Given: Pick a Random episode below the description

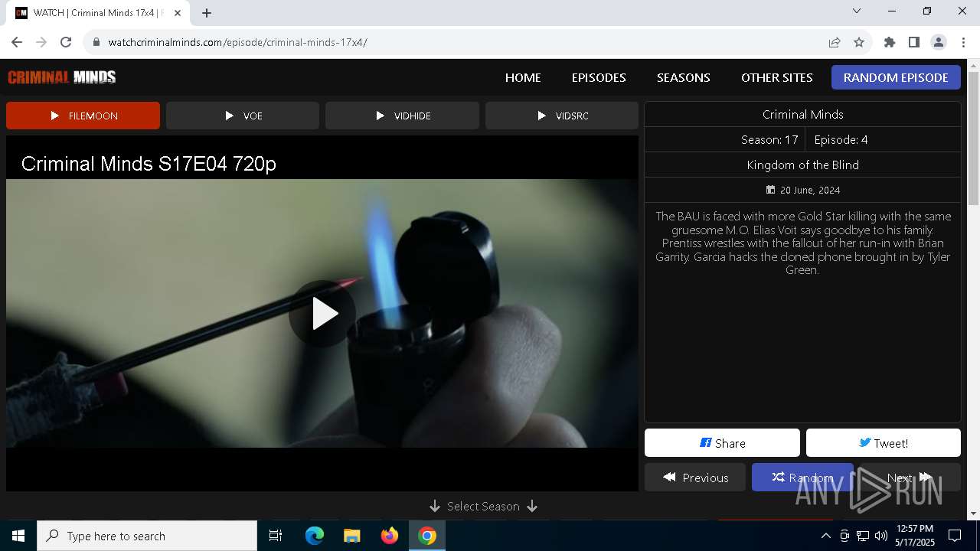Looking at the screenshot, I should coord(802,478).
